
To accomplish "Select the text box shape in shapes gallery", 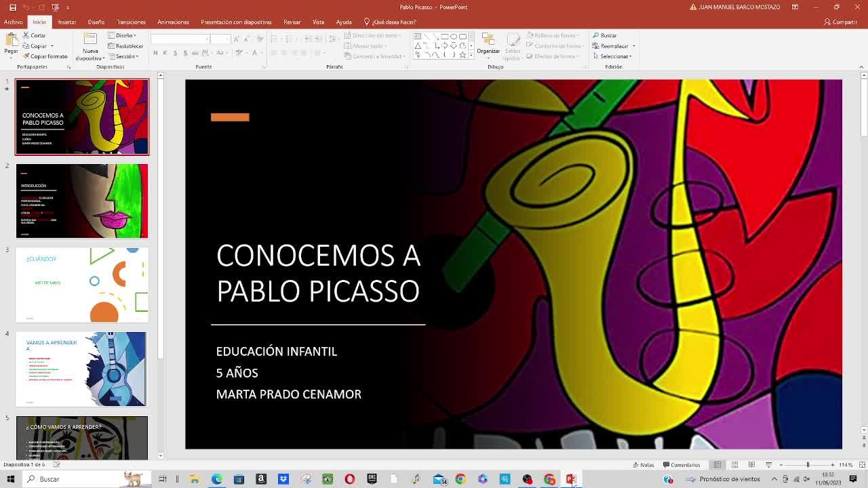I will point(417,37).
